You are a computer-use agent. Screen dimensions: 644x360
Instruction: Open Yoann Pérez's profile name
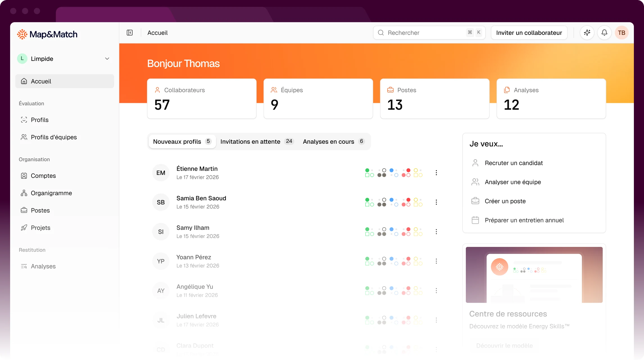[194, 257]
